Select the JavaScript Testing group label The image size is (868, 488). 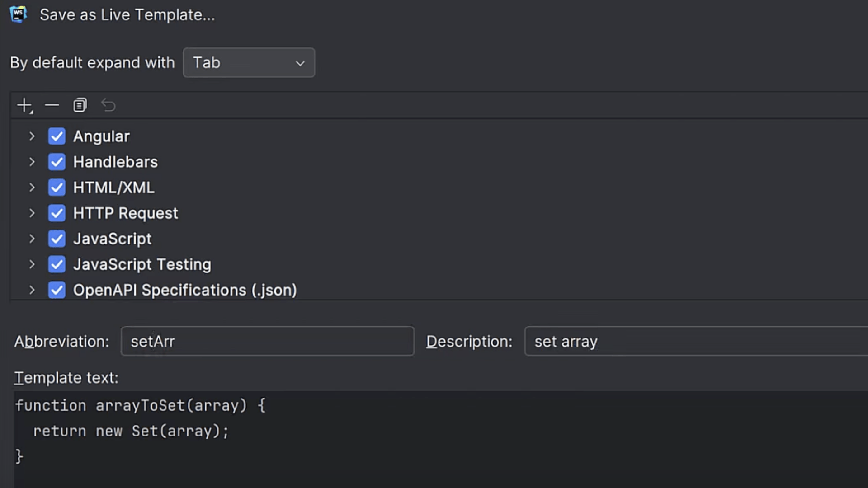coord(142,265)
